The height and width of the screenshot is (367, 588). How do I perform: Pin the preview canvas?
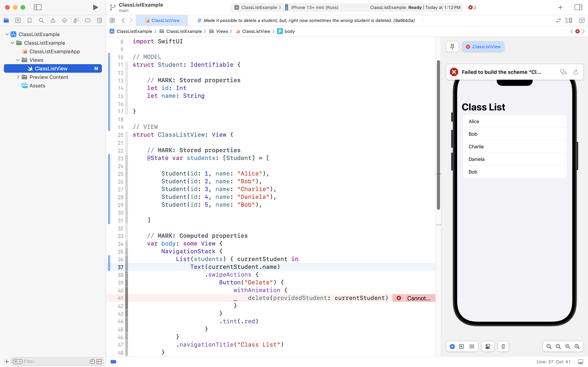click(x=452, y=47)
